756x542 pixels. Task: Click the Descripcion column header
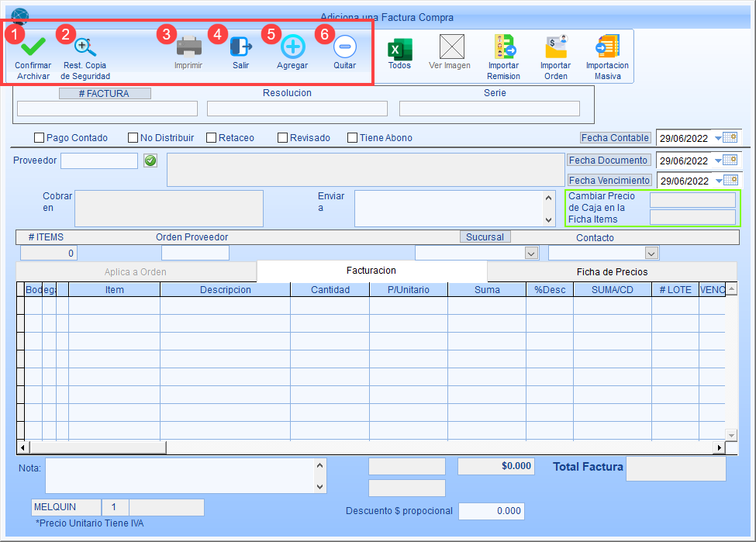(x=225, y=290)
